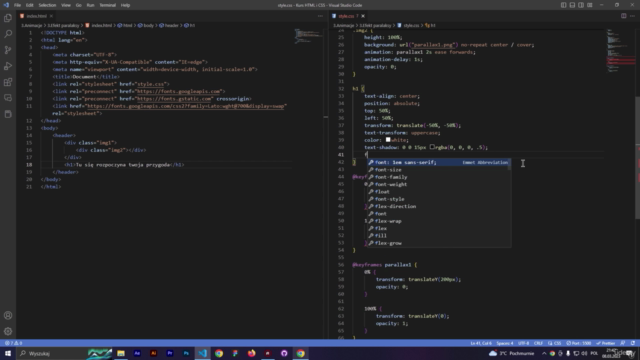Click the style.css breadcrumb in right editor
Viewport: 640px width, 360px height.
(411, 25)
